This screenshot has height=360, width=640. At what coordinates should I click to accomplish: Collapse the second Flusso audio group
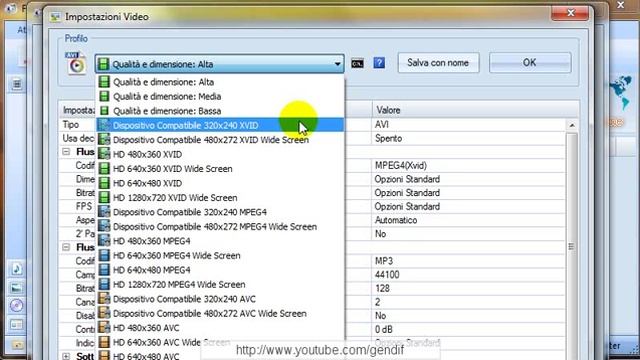(66, 247)
